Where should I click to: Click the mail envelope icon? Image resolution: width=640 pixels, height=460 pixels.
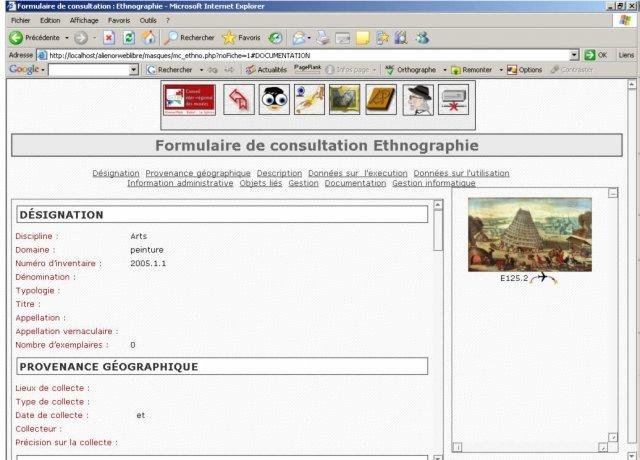299,38
